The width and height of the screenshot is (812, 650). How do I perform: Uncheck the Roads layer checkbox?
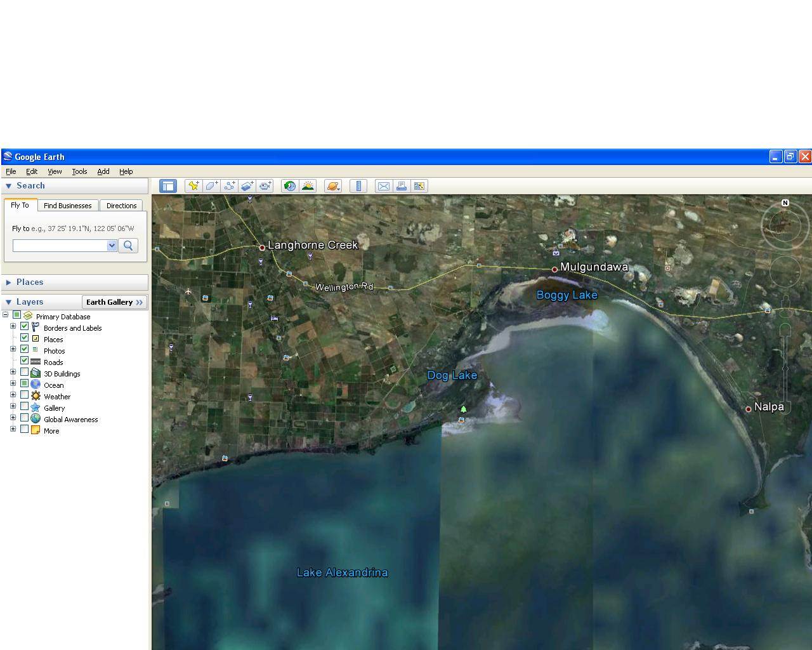click(25, 361)
